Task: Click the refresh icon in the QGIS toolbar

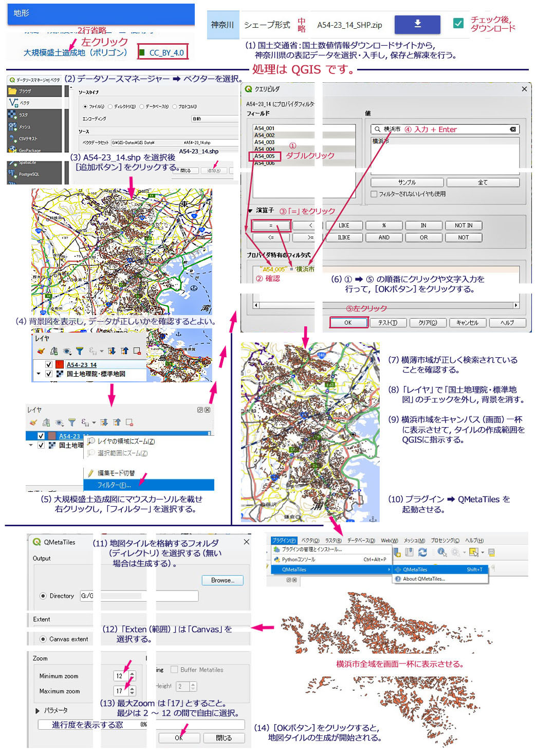Action: (x=422, y=552)
